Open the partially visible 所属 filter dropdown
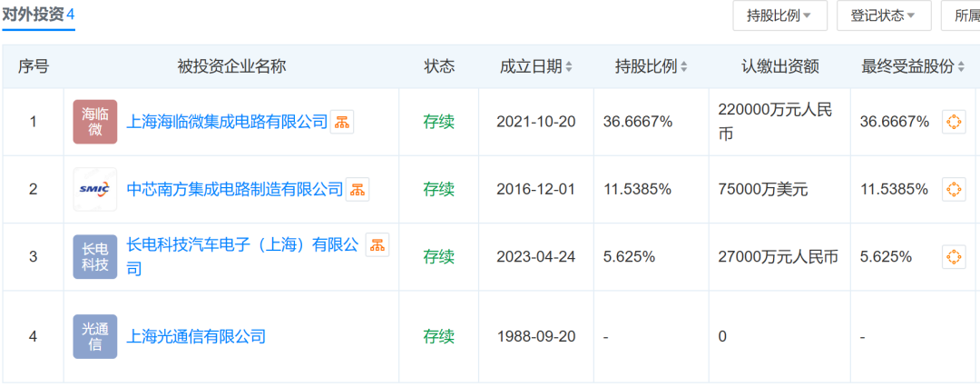 pos(961,15)
